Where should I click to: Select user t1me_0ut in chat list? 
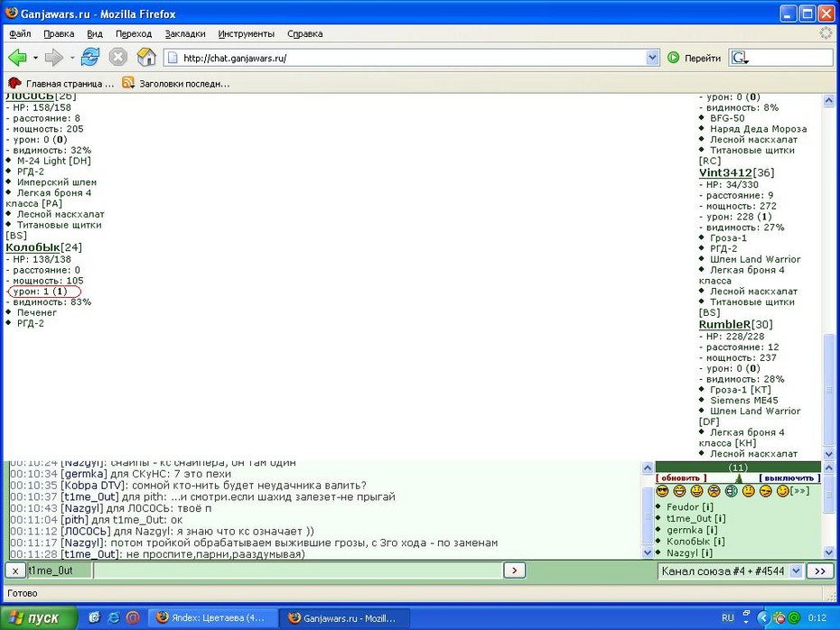689,518
